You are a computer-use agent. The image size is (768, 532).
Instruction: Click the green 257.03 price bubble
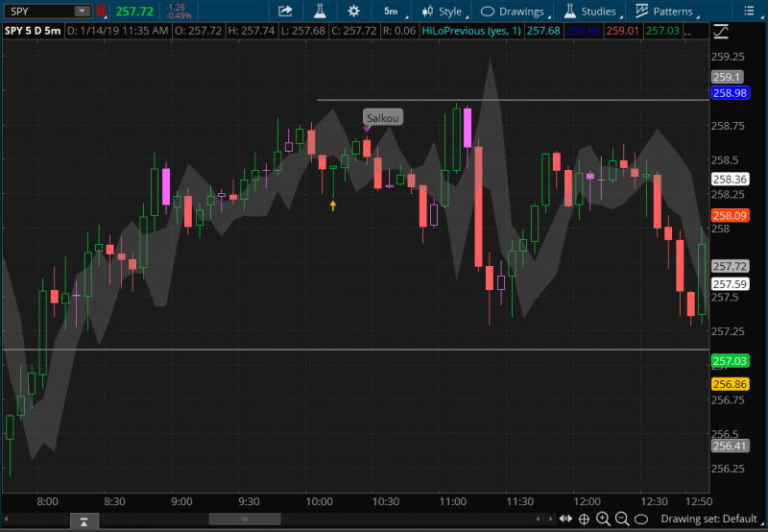tap(730, 361)
